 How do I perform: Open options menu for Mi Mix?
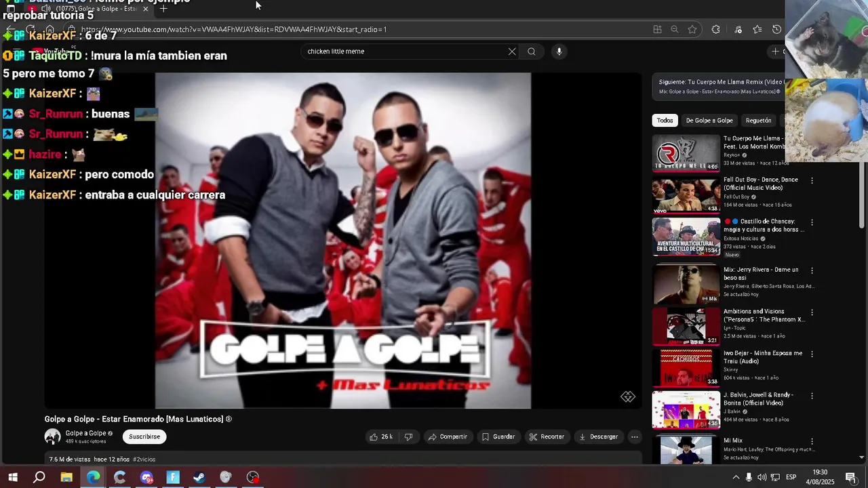812,441
